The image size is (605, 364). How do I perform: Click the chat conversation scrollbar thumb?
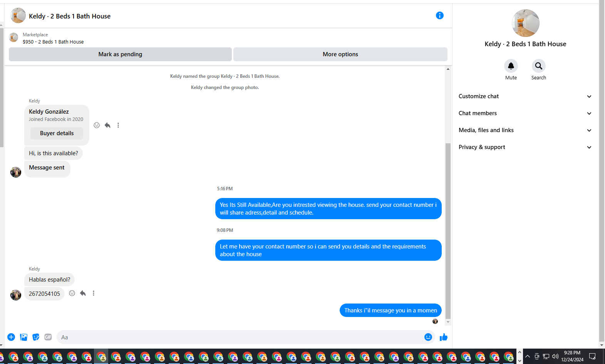(448, 231)
